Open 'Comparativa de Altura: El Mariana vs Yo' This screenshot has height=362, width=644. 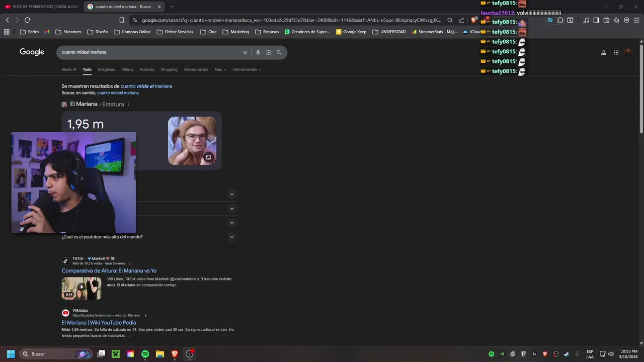click(109, 271)
